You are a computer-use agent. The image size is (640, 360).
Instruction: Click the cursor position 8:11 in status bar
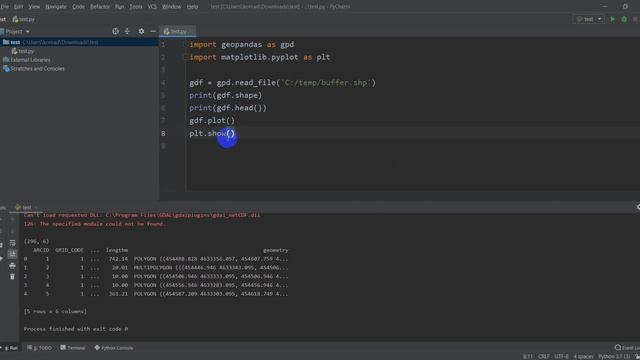[x=527, y=356]
